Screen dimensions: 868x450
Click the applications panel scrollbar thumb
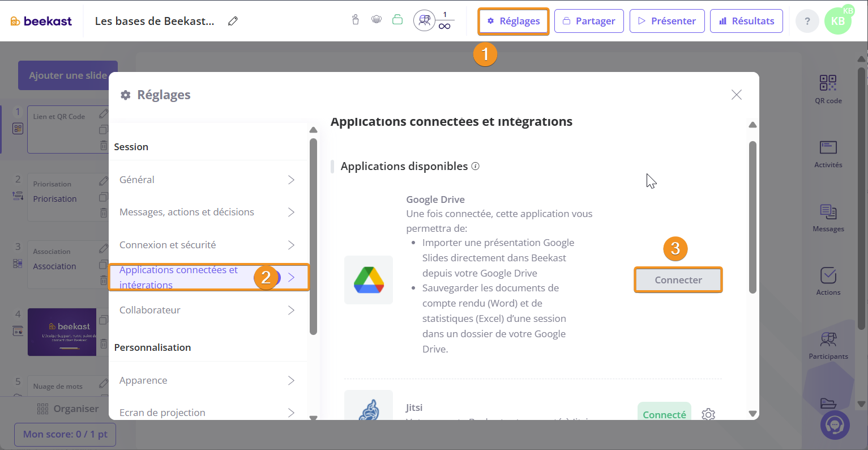tap(752, 217)
